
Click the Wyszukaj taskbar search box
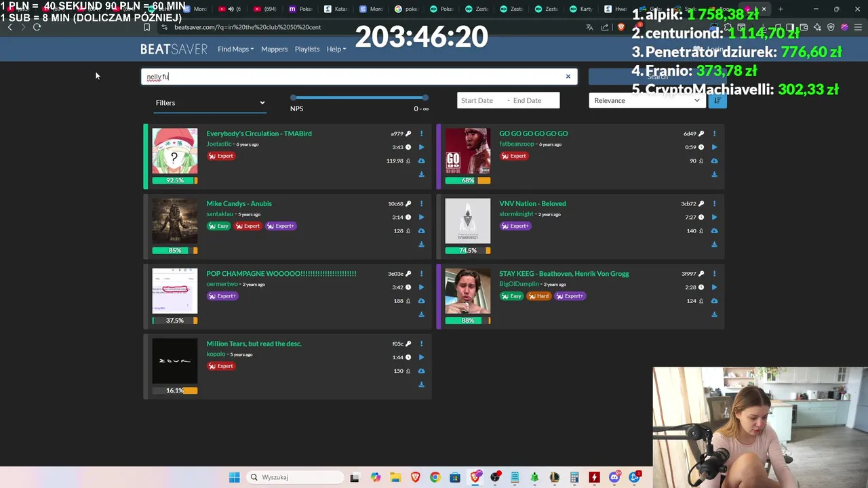(x=296, y=477)
